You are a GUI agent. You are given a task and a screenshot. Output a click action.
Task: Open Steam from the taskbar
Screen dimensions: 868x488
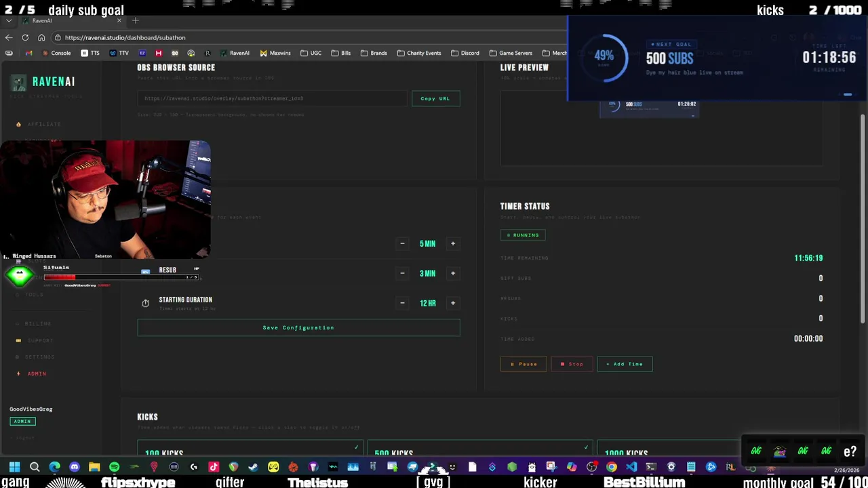coord(253,467)
